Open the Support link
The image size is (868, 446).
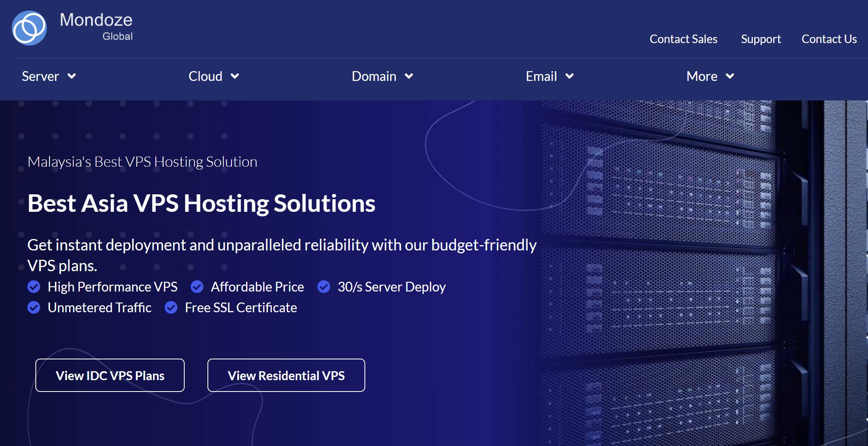tap(761, 39)
